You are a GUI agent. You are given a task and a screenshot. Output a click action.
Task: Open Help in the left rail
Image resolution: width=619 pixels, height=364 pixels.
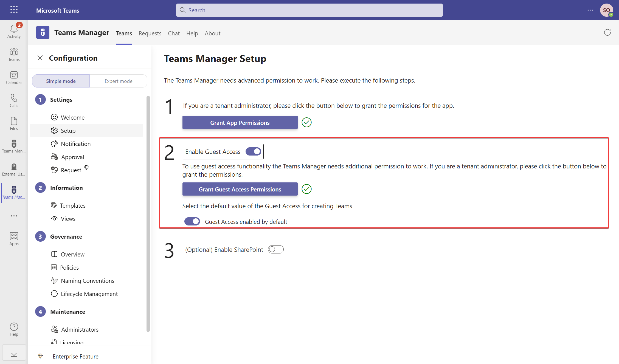(x=14, y=329)
